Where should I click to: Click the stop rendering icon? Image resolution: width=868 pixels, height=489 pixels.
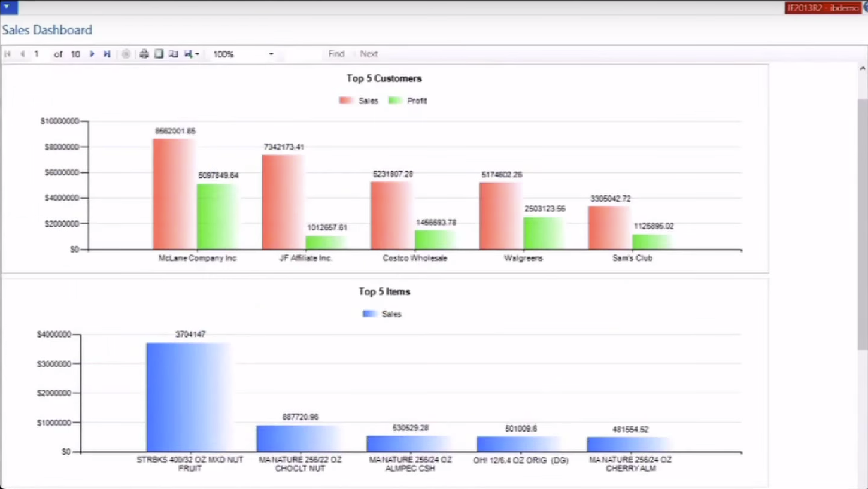(x=126, y=54)
